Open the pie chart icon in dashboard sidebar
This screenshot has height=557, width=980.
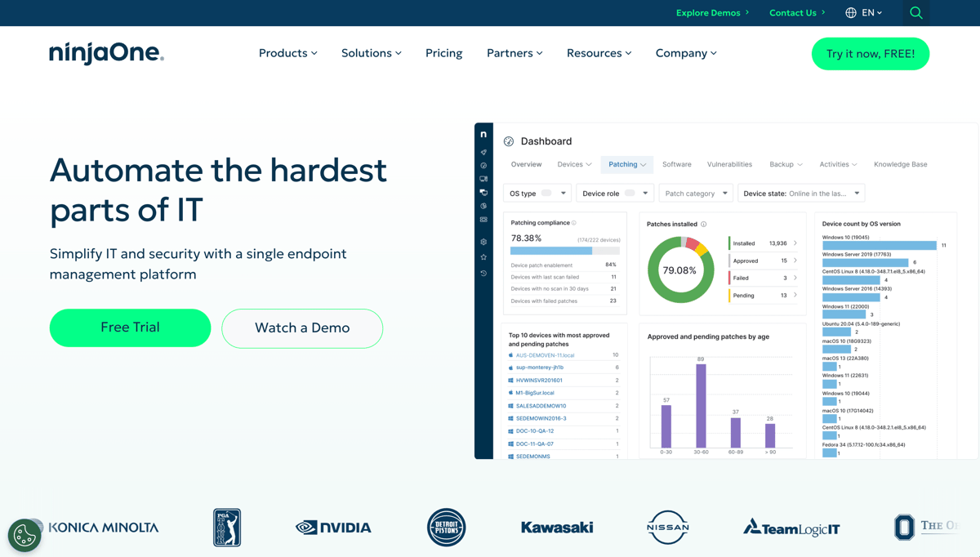[x=483, y=206]
